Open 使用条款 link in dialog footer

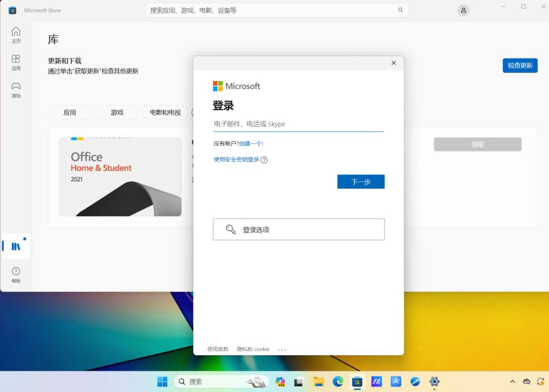(x=217, y=349)
